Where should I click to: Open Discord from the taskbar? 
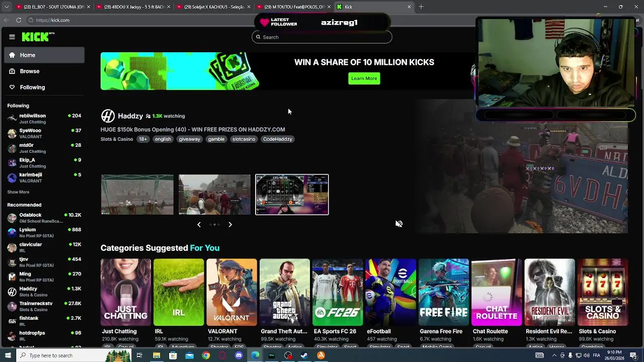pos(239,355)
